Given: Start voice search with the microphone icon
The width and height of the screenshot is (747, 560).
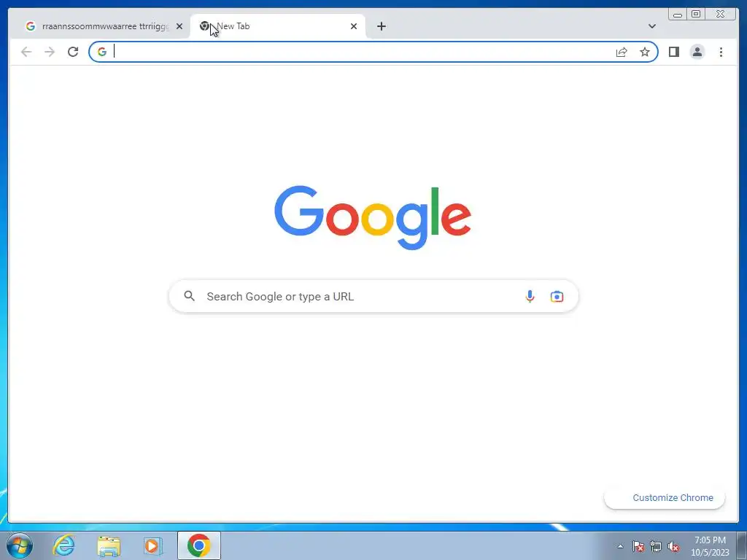Looking at the screenshot, I should (530, 296).
